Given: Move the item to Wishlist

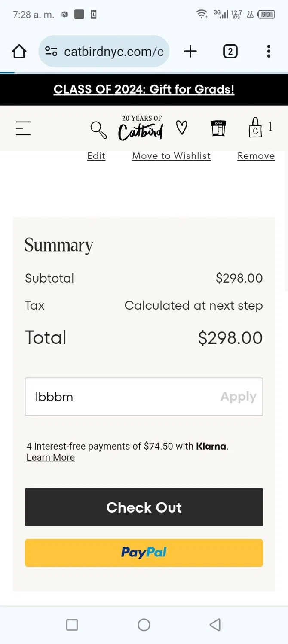Looking at the screenshot, I should tap(172, 156).
